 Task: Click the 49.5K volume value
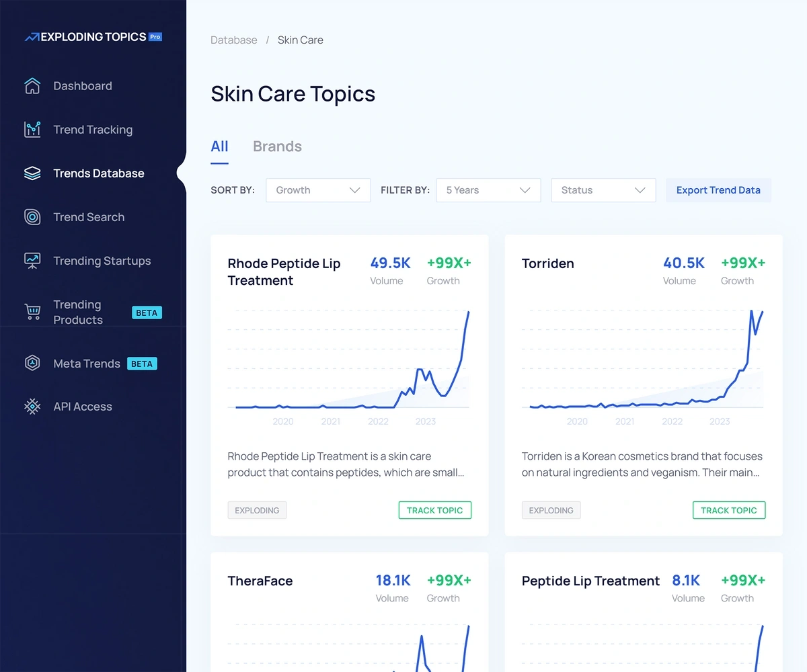click(390, 263)
